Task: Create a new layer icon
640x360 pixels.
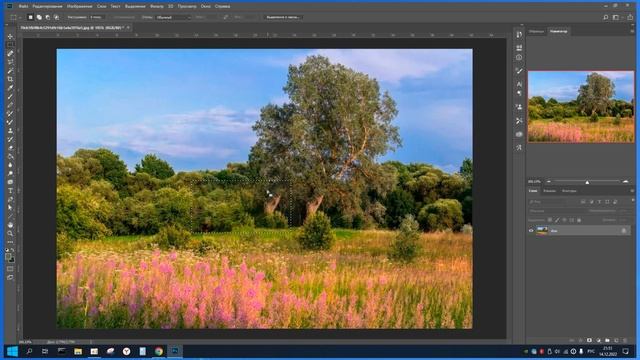Action: (616, 340)
